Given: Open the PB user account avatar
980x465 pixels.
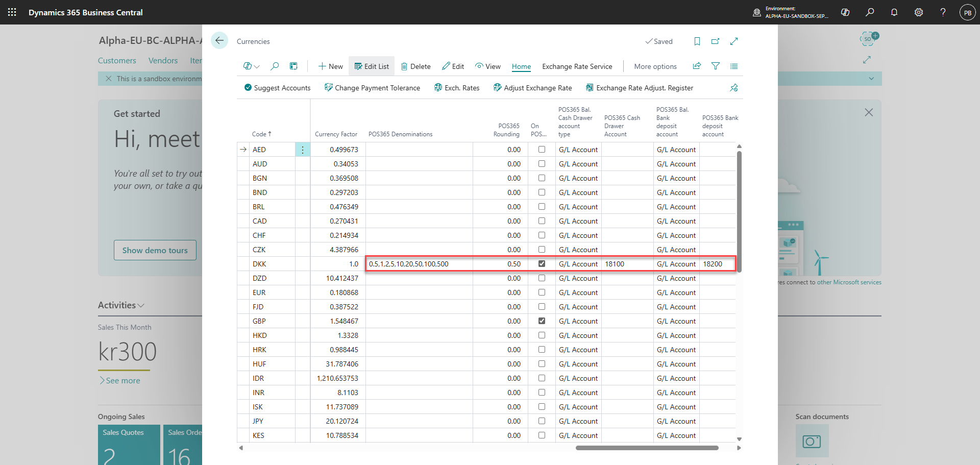Looking at the screenshot, I should pyautogui.click(x=967, y=12).
